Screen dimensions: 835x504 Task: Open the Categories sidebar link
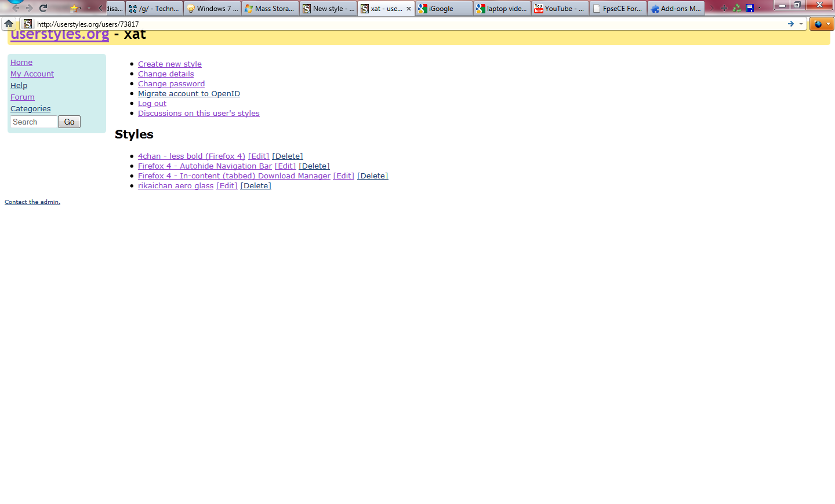[x=30, y=109]
